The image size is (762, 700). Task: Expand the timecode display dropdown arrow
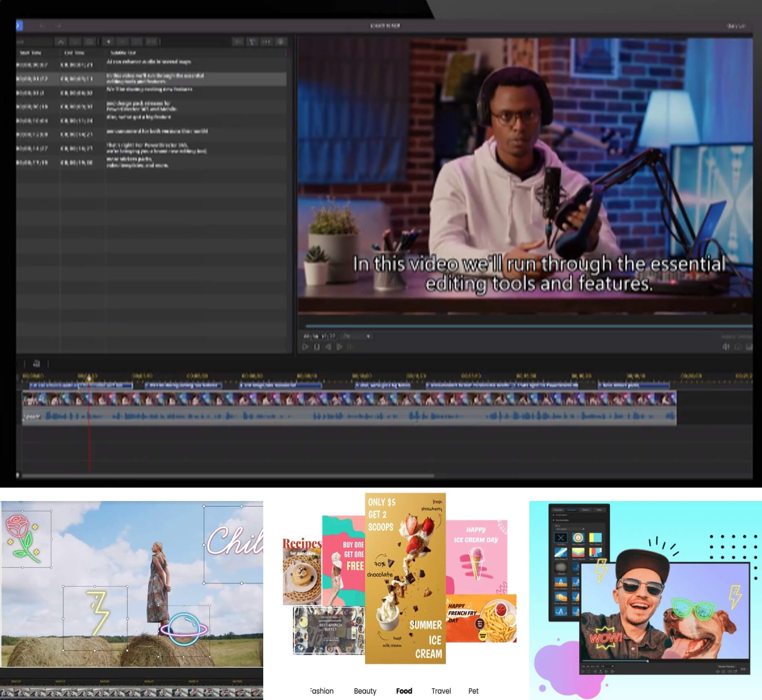point(369,336)
